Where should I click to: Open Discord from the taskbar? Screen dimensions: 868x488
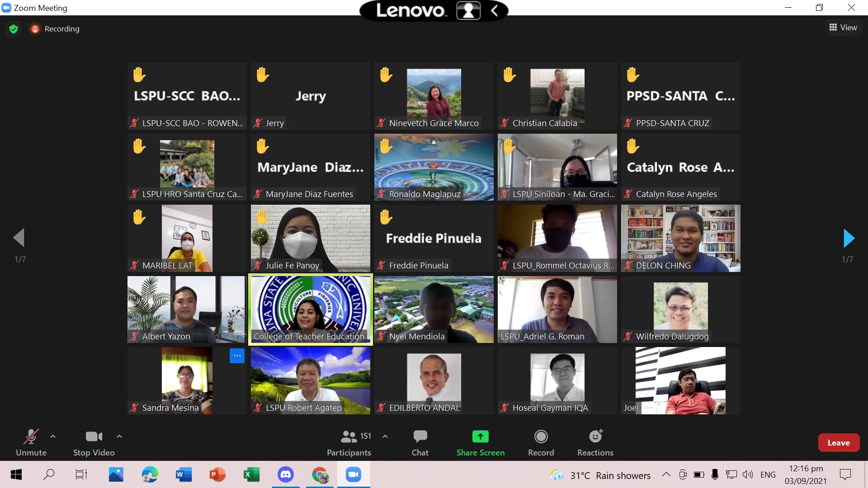(x=286, y=474)
